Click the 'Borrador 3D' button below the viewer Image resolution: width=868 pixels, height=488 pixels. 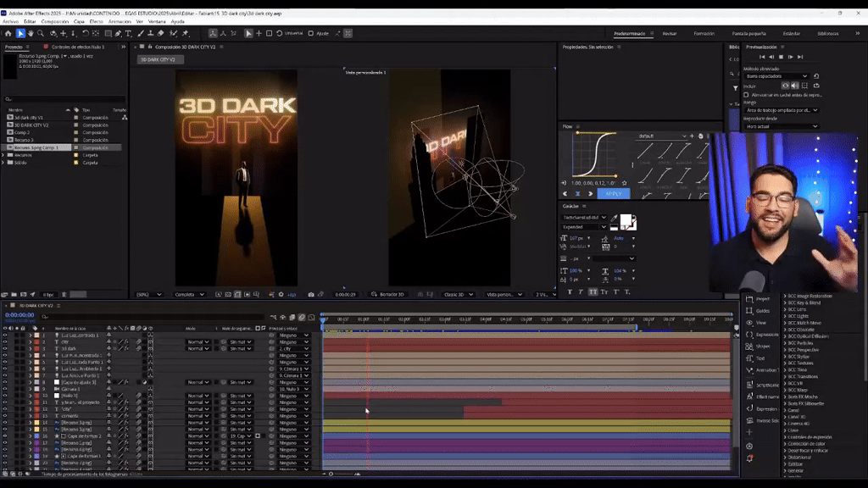click(x=389, y=292)
